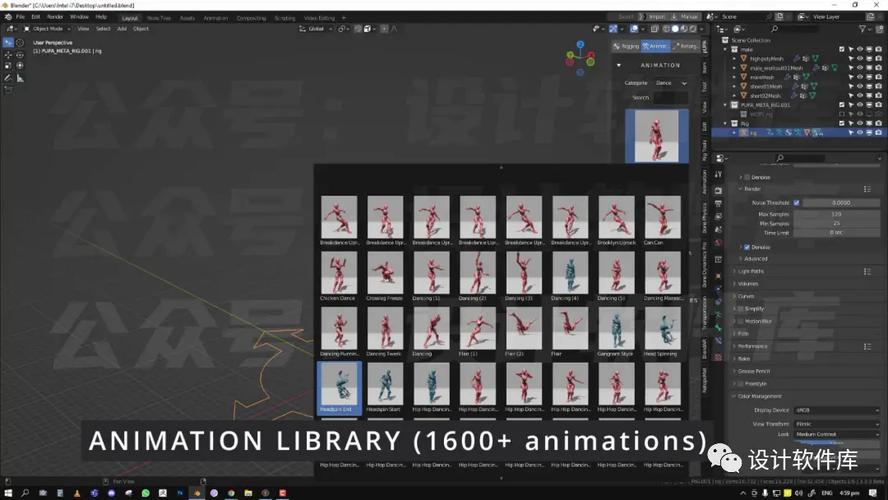
Task: Open the Output properties tab icon
Action: [x=718, y=203]
